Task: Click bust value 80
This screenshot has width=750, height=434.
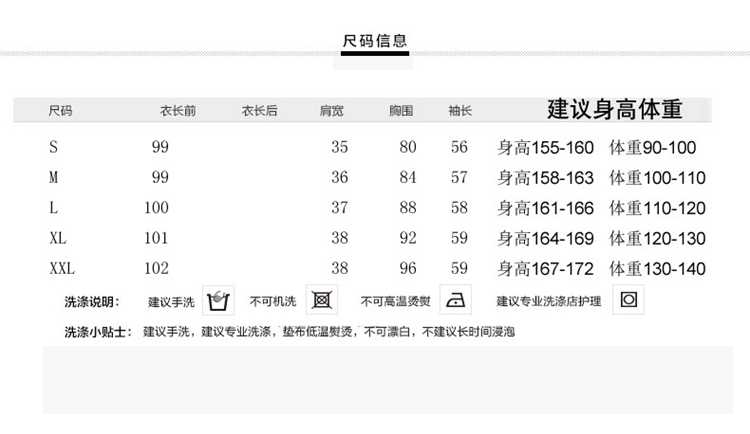Action: click(x=408, y=147)
